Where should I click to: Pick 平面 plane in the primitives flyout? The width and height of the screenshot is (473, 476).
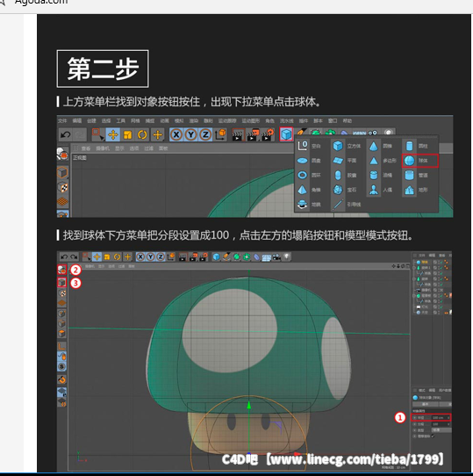pyautogui.click(x=345, y=161)
